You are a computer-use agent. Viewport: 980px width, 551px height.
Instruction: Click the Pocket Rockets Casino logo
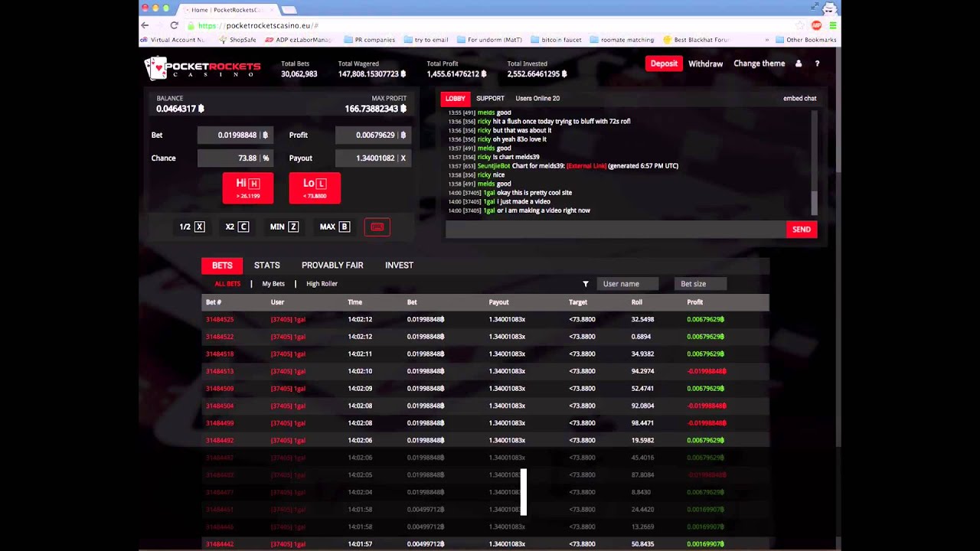click(203, 68)
